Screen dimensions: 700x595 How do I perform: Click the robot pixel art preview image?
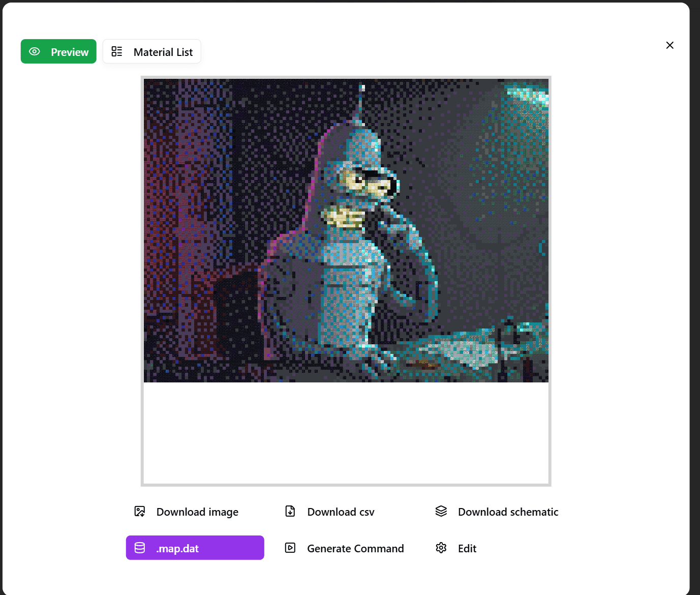(x=346, y=230)
